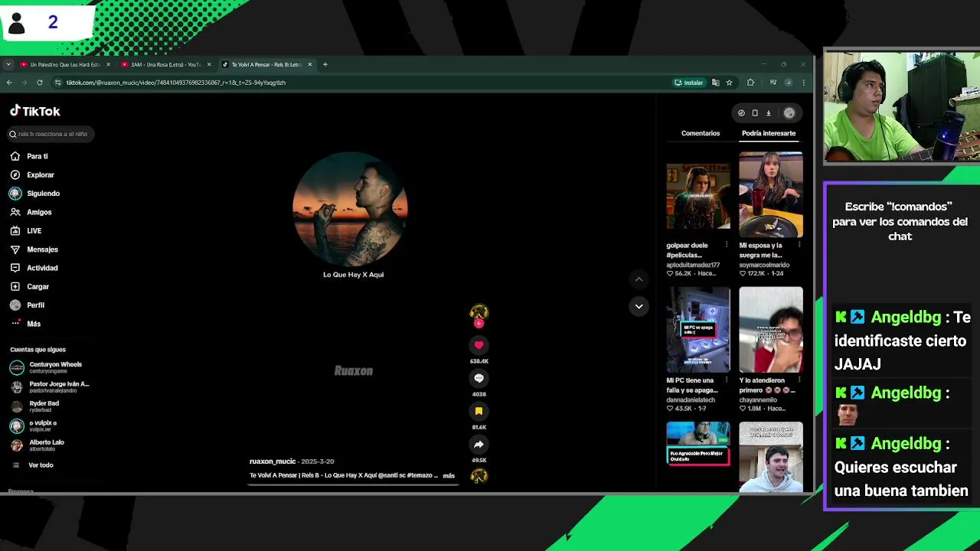Close the 'Te Volví A Pensar' tab
The width and height of the screenshot is (980, 551).
pos(310,64)
